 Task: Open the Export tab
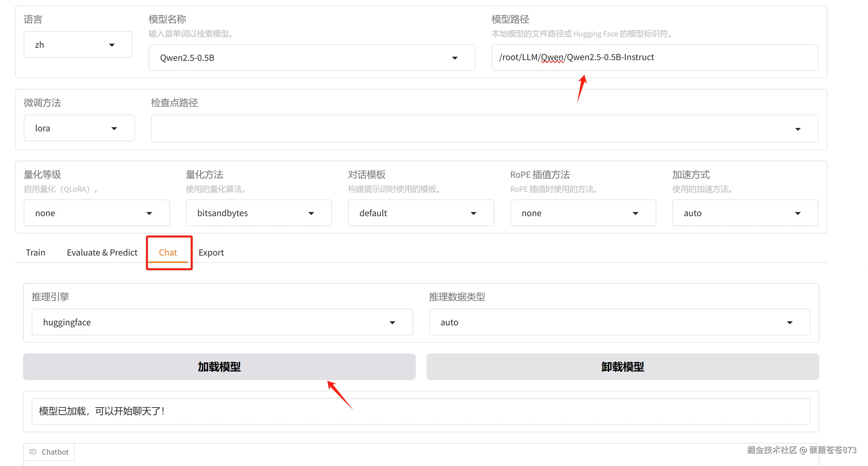pyautogui.click(x=211, y=252)
